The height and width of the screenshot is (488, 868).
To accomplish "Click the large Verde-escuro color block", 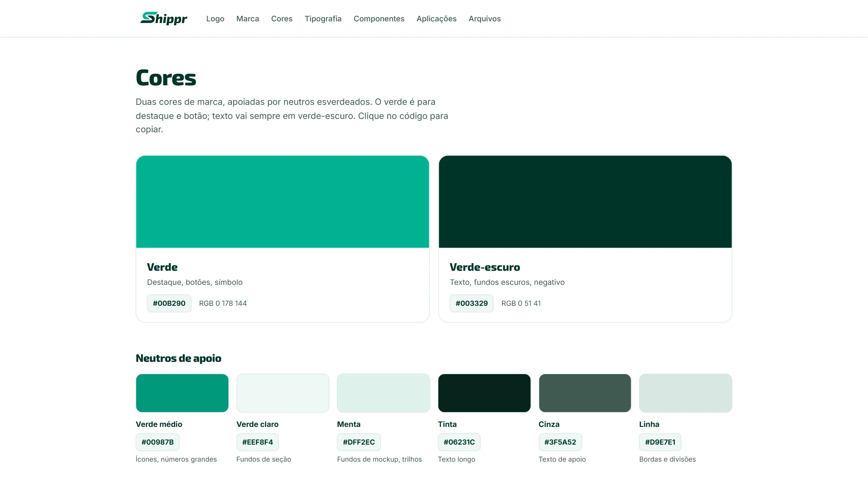I will point(585,202).
